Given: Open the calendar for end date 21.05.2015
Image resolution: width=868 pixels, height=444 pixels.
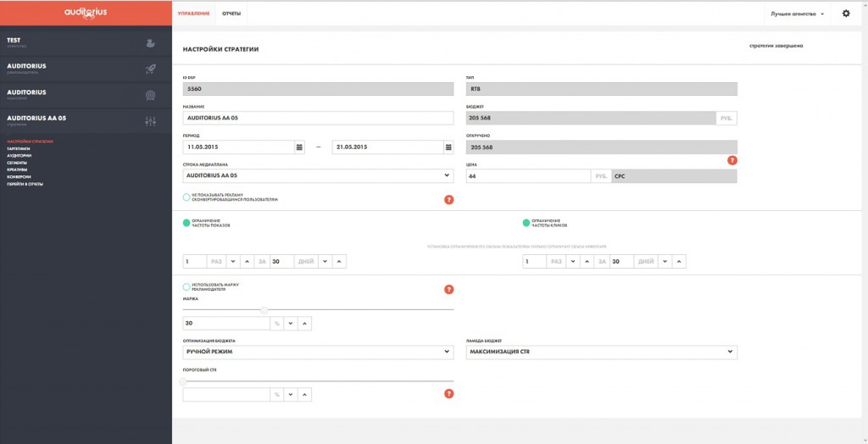Looking at the screenshot, I should click(x=448, y=147).
